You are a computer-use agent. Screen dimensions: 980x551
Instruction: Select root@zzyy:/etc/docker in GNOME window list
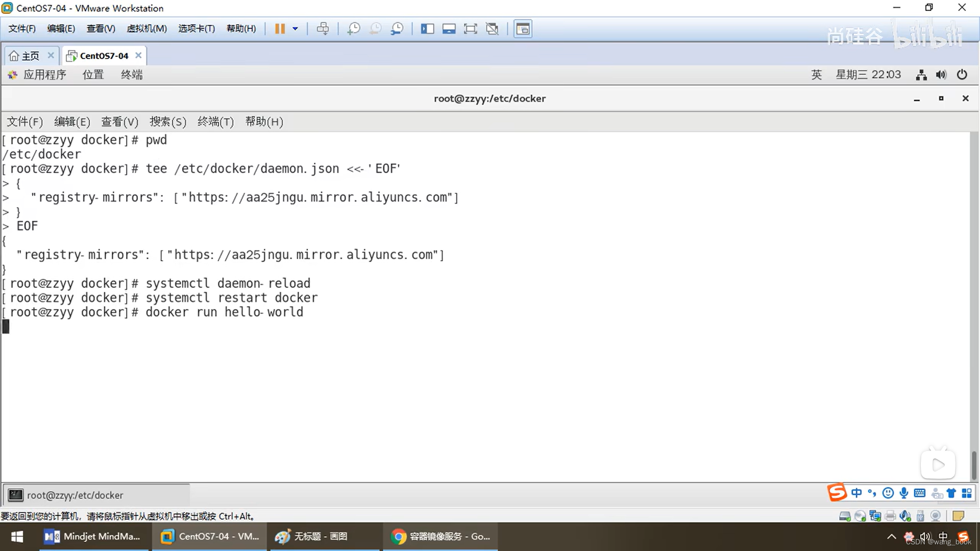point(97,495)
